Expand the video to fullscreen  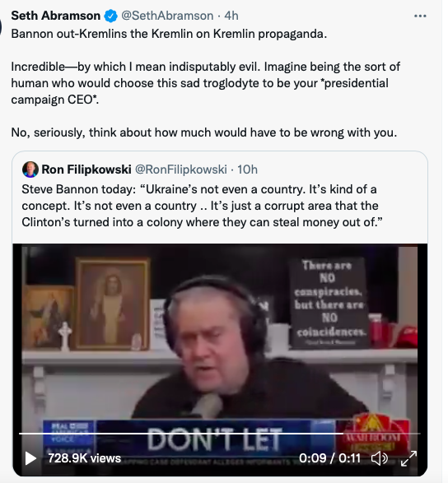tap(408, 458)
